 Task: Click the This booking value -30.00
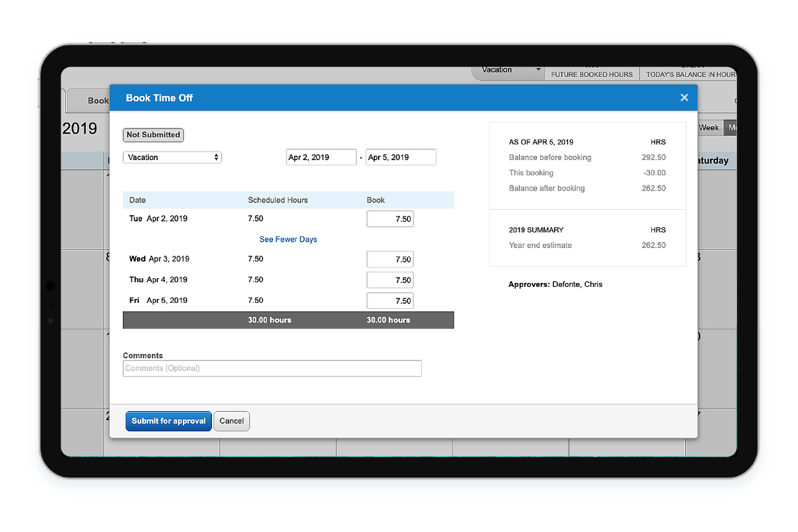(x=654, y=173)
